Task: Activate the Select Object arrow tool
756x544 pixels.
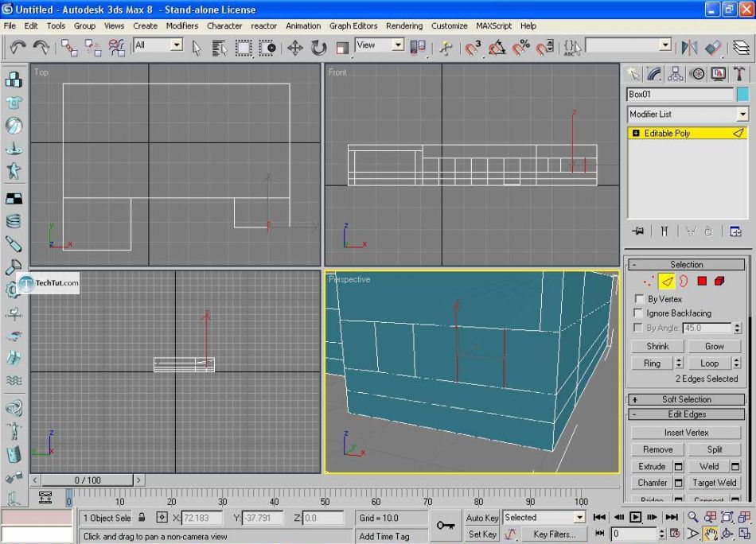Action: pyautogui.click(x=197, y=48)
